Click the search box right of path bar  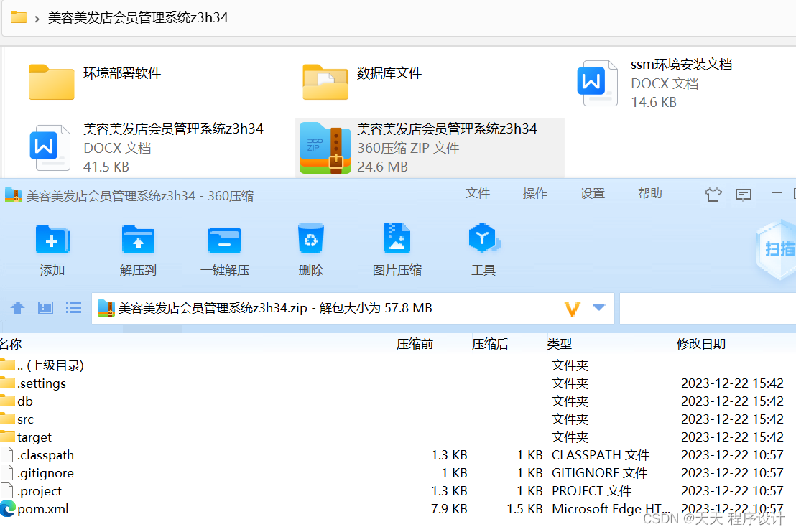coord(708,308)
